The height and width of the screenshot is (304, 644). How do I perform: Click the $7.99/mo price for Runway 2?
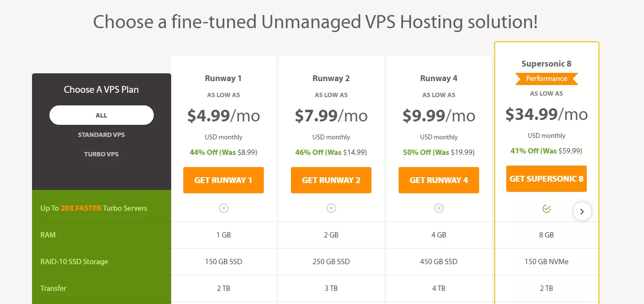pyautogui.click(x=331, y=116)
